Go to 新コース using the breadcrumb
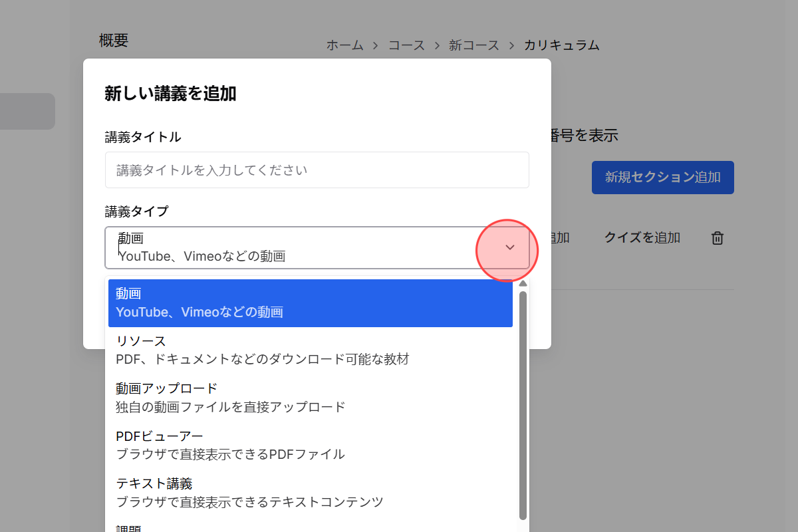 coord(473,45)
